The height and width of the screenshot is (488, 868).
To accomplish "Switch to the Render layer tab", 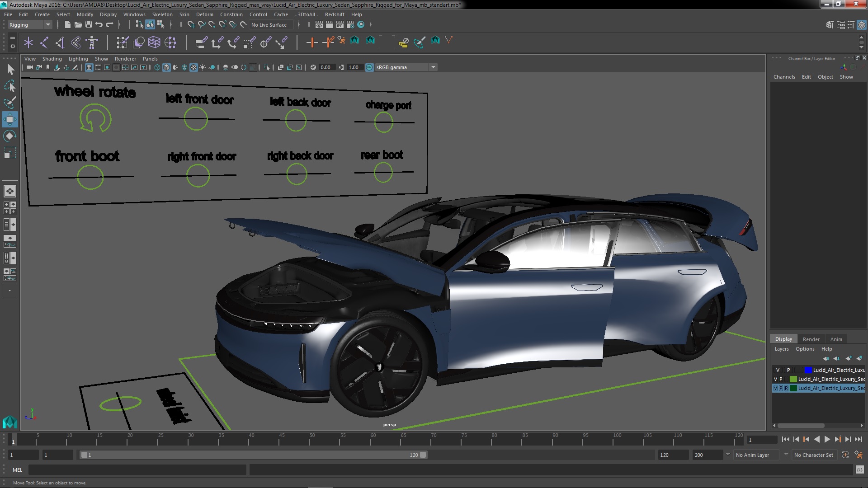I will pyautogui.click(x=811, y=339).
